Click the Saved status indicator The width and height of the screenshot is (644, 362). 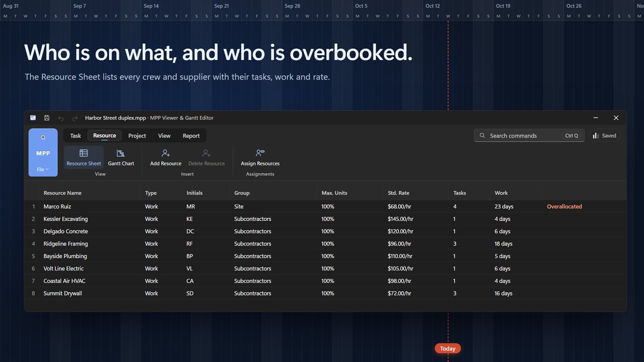tap(605, 135)
